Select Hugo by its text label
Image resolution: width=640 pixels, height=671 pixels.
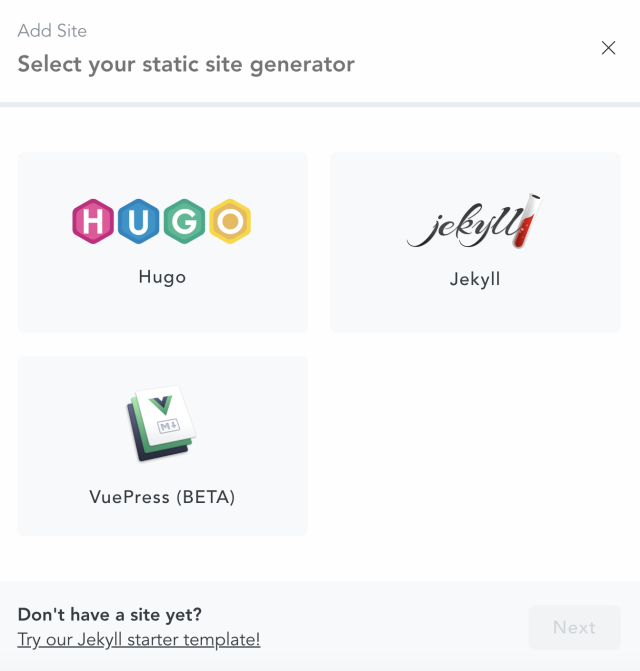(x=162, y=277)
